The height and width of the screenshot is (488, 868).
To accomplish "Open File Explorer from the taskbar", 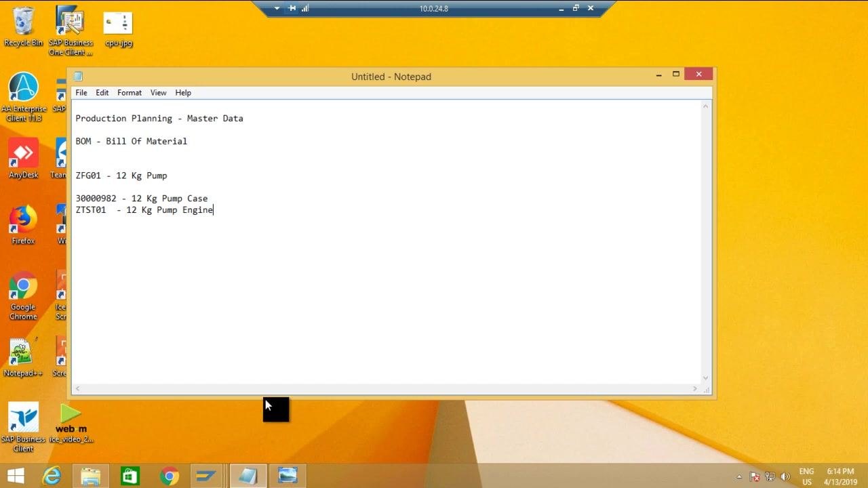I will [90, 476].
